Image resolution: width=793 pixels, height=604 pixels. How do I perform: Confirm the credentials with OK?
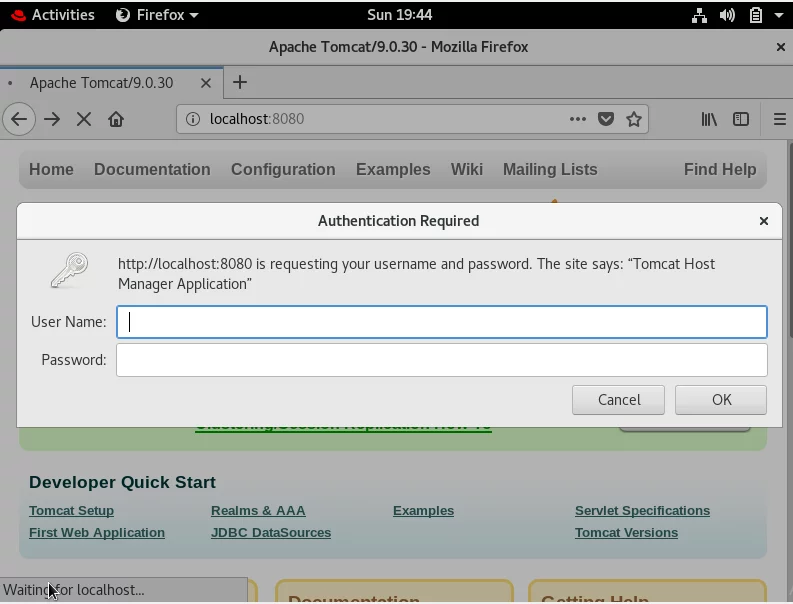pyautogui.click(x=721, y=400)
